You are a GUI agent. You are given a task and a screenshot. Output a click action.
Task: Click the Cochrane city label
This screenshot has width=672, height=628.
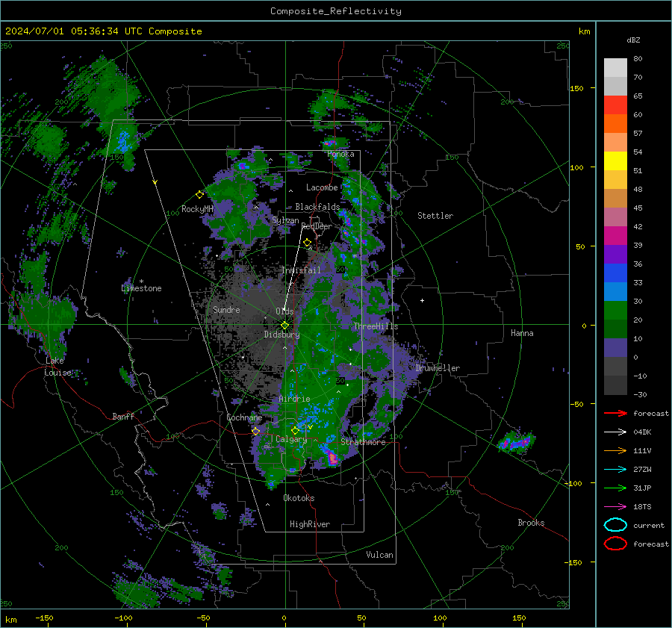click(x=244, y=417)
